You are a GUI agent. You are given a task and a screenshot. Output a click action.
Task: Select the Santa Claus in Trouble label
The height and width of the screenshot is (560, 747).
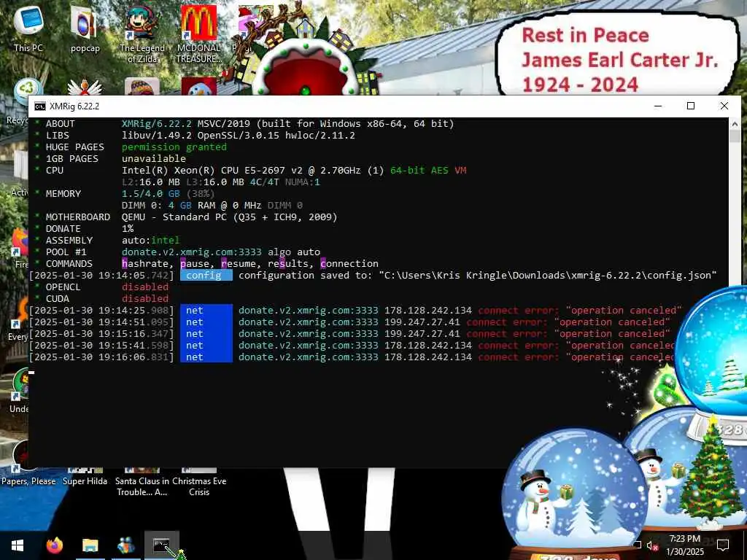(142, 486)
